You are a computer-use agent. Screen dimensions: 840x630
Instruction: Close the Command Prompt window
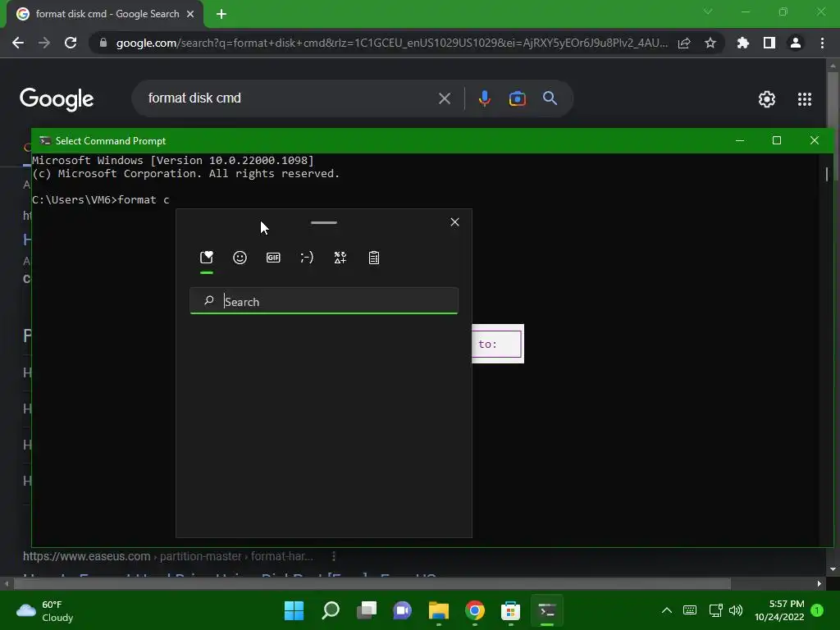[815, 140]
